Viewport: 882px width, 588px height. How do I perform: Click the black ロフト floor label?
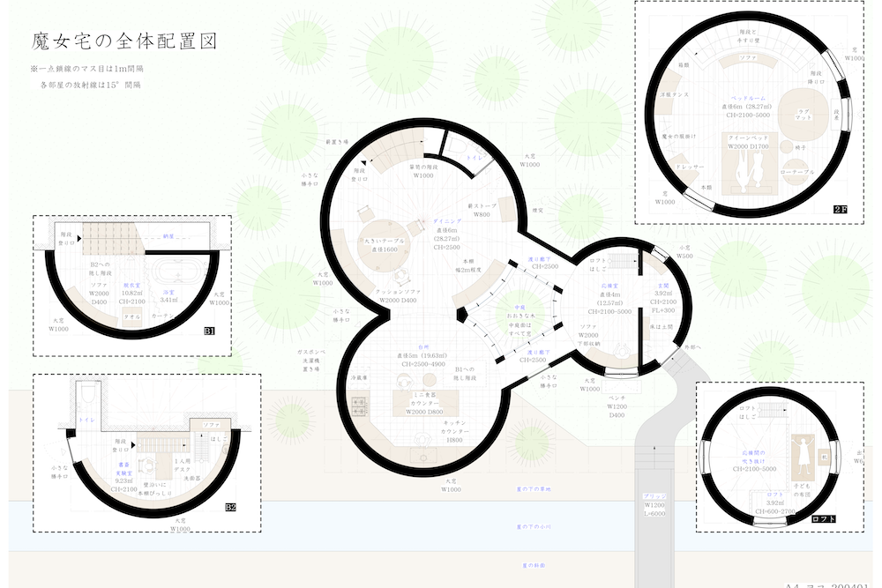click(x=823, y=520)
